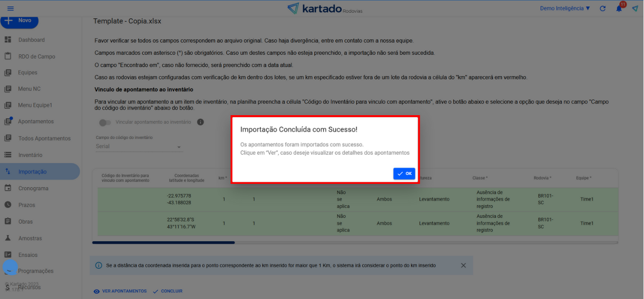Screen dimensions: 644x299
Task: Open the Cronograma calendar icon
Action: tap(8, 188)
